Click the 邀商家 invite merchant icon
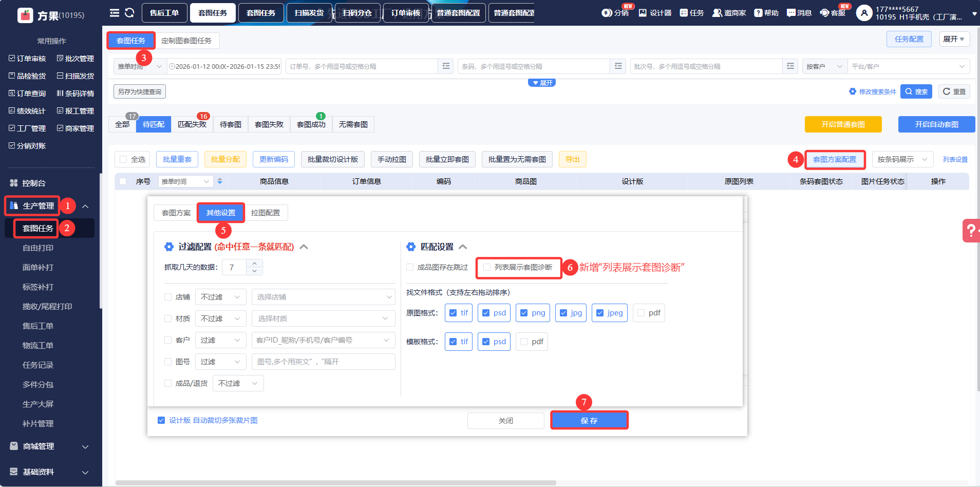Viewport: 980px width, 487px height. (717, 13)
